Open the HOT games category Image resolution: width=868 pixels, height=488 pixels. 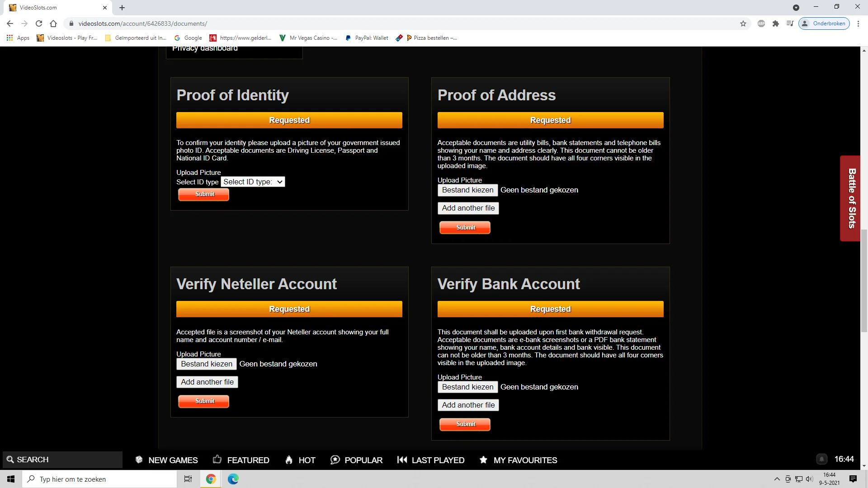tap(300, 460)
